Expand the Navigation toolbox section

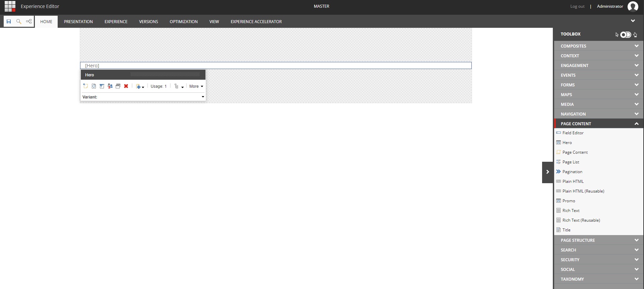[x=598, y=114]
